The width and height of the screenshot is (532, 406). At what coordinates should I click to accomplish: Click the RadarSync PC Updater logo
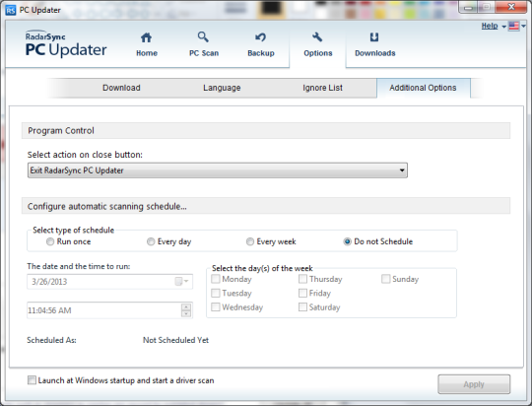coord(66,43)
